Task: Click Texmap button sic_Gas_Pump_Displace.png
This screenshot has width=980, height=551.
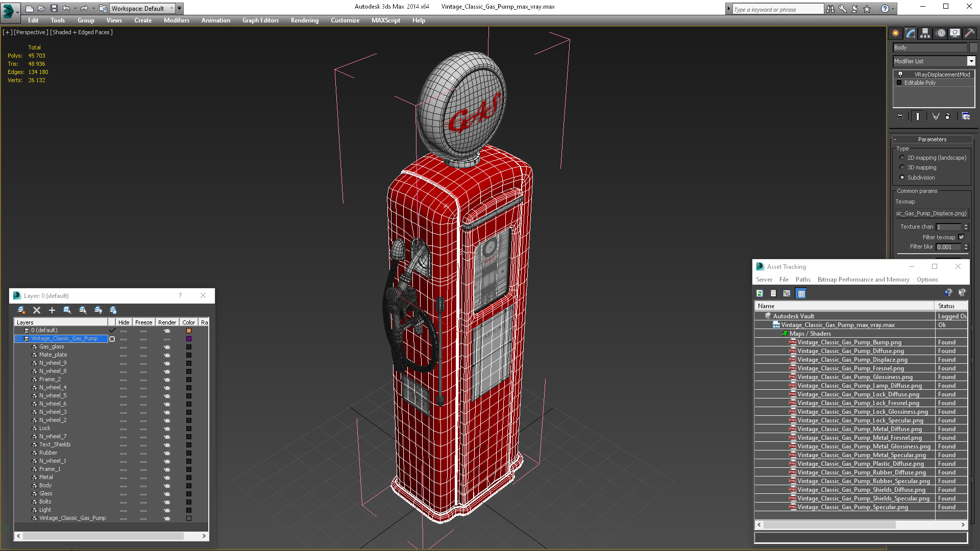Action: click(931, 213)
